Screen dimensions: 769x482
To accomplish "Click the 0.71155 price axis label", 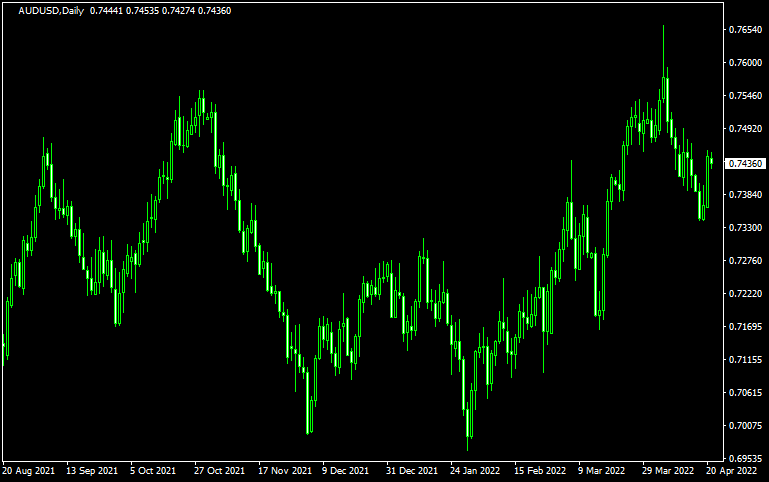I will [745, 360].
